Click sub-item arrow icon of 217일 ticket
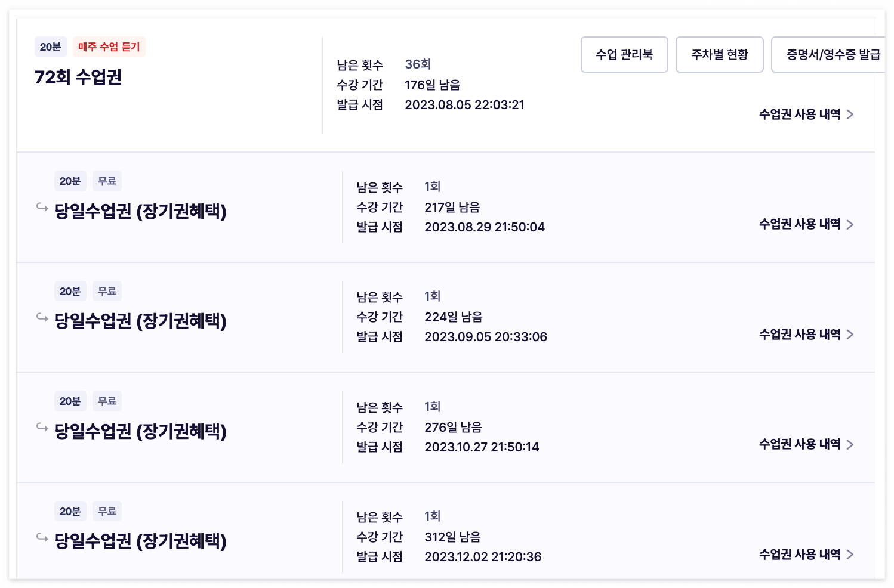 (42, 208)
